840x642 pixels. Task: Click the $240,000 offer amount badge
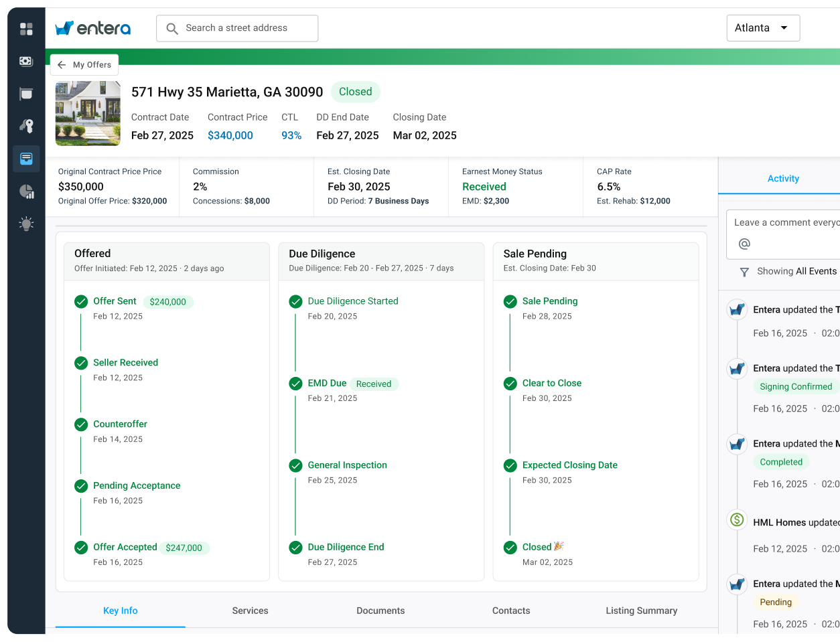pyautogui.click(x=168, y=302)
